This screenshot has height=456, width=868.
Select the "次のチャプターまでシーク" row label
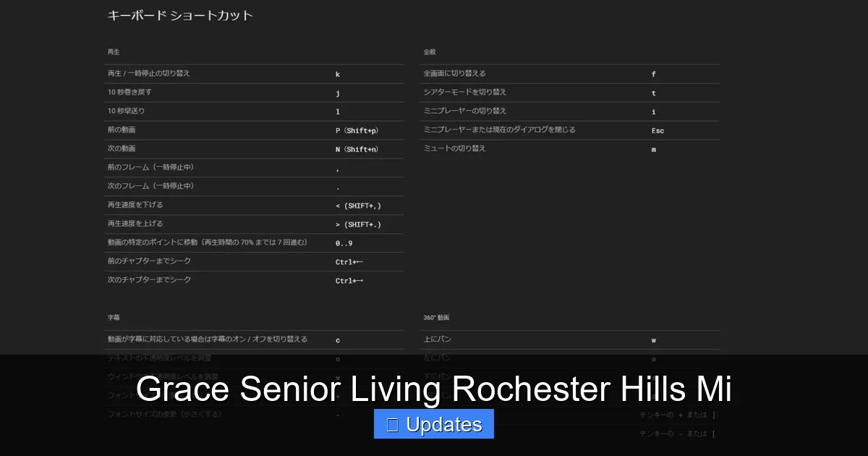tap(149, 280)
